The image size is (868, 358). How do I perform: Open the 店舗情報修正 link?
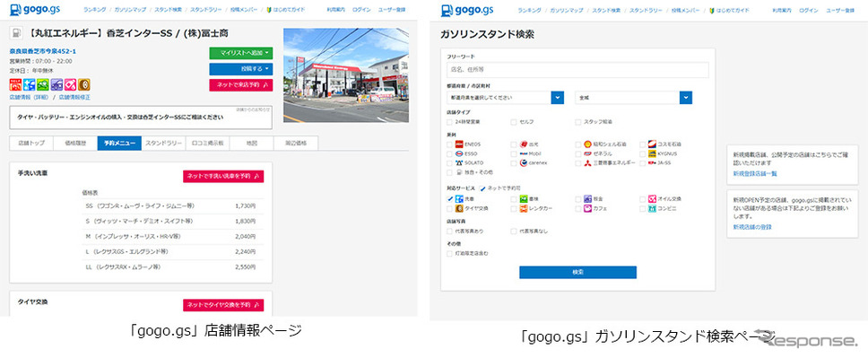[74, 97]
